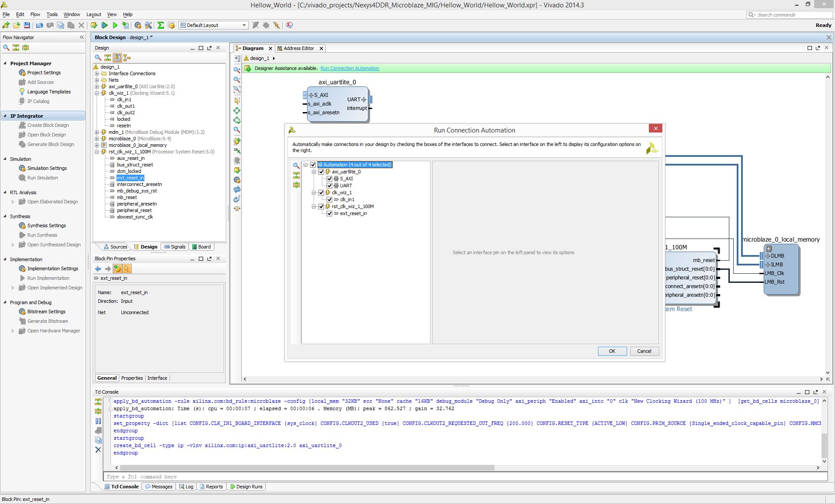Click the sigma Reports icon in the main toolbar
835x504 pixels.
point(160,25)
